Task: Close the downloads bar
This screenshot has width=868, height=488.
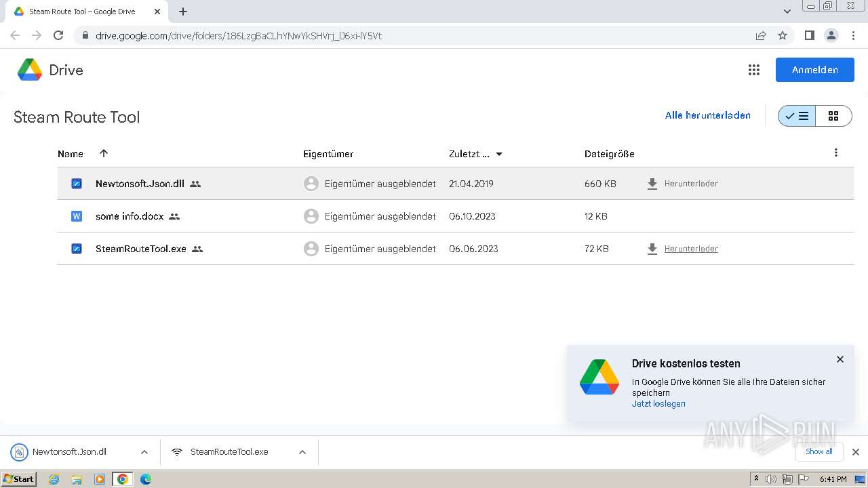Action: (856, 452)
